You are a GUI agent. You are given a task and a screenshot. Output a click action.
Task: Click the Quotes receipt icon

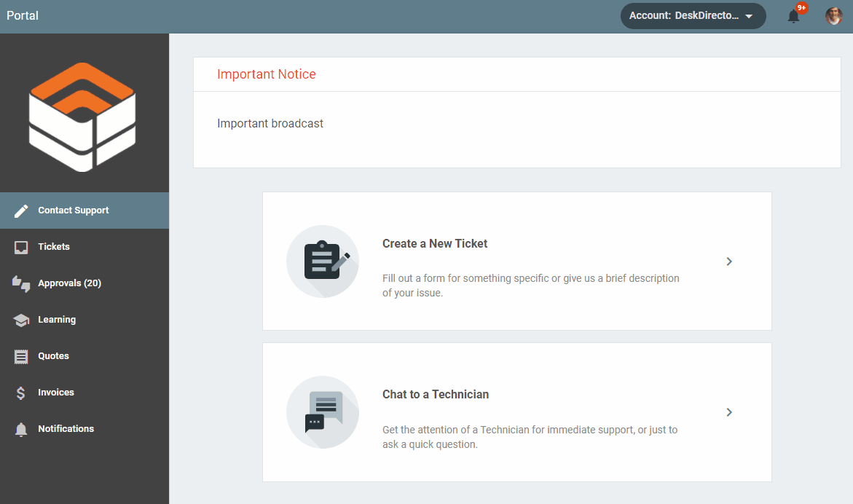tap(20, 357)
